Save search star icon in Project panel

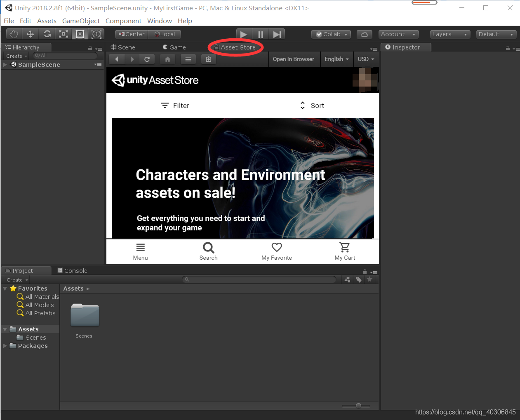pyautogui.click(x=369, y=279)
